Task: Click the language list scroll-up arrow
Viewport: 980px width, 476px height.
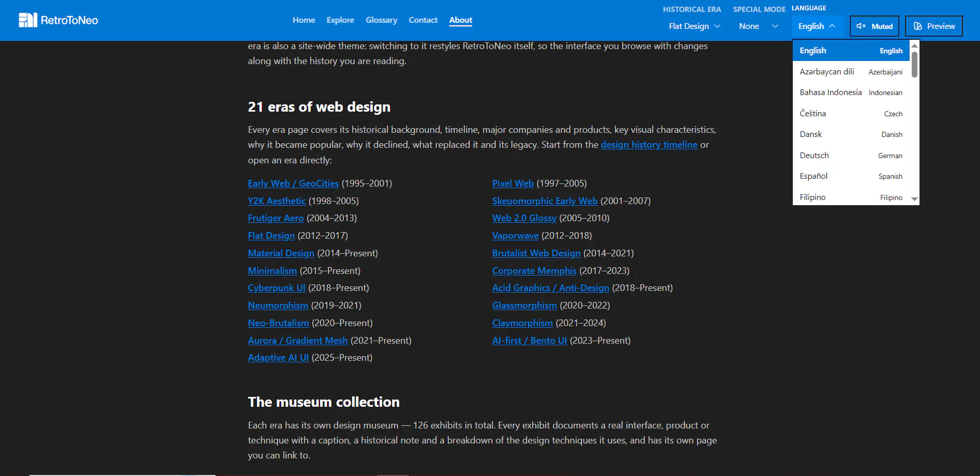Action: pos(914,45)
